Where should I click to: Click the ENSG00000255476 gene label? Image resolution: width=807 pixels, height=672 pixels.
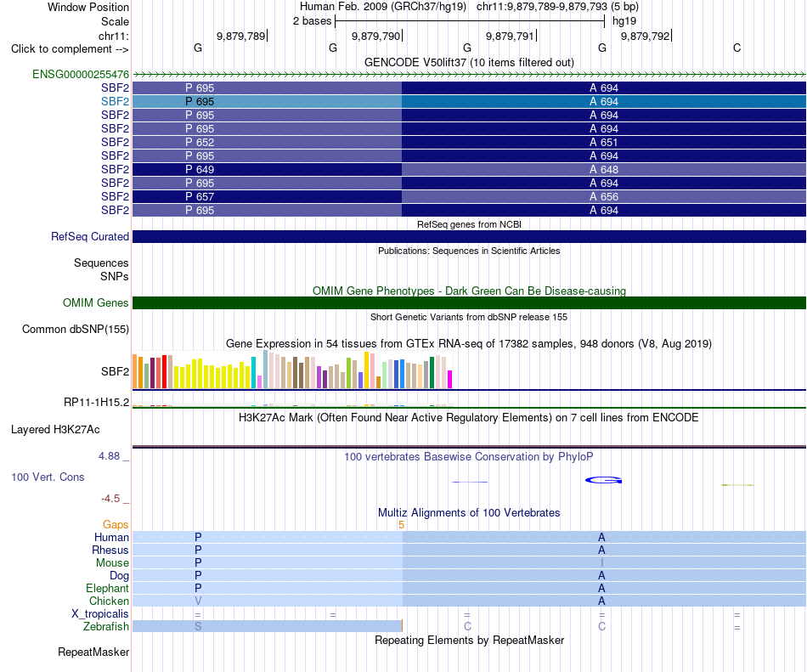point(81,74)
